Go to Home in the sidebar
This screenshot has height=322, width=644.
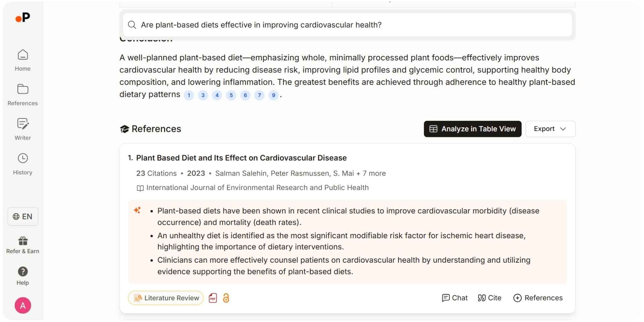pyautogui.click(x=23, y=60)
